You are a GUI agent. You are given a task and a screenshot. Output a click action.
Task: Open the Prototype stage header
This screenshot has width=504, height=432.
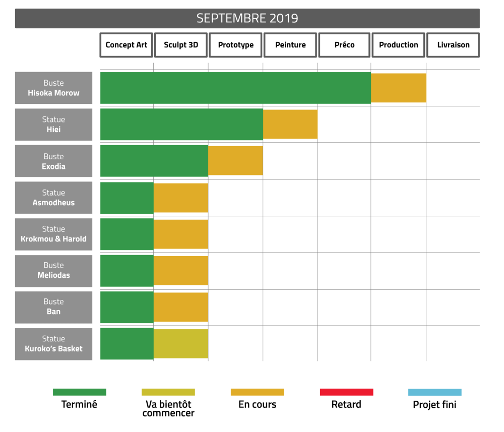235,45
